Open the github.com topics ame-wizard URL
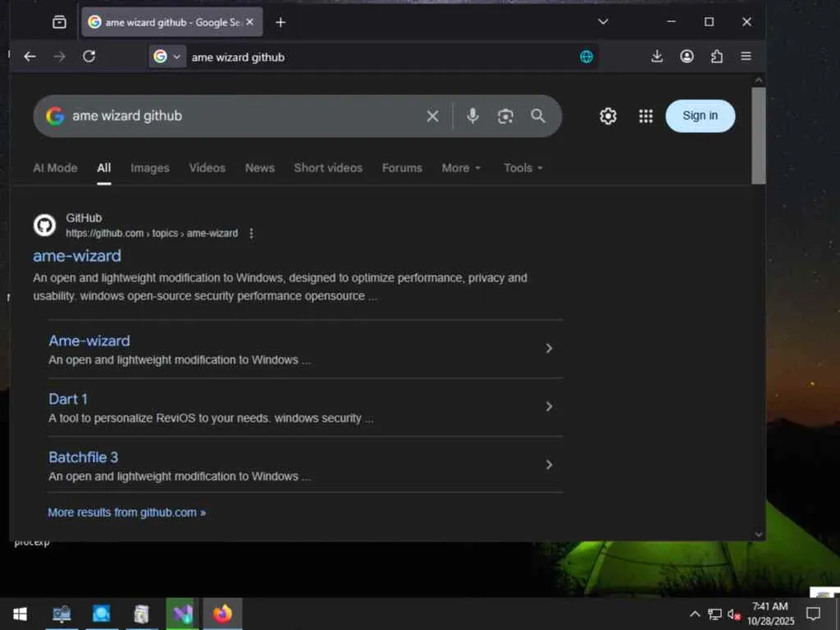Image resolution: width=840 pixels, height=630 pixels. (152, 233)
